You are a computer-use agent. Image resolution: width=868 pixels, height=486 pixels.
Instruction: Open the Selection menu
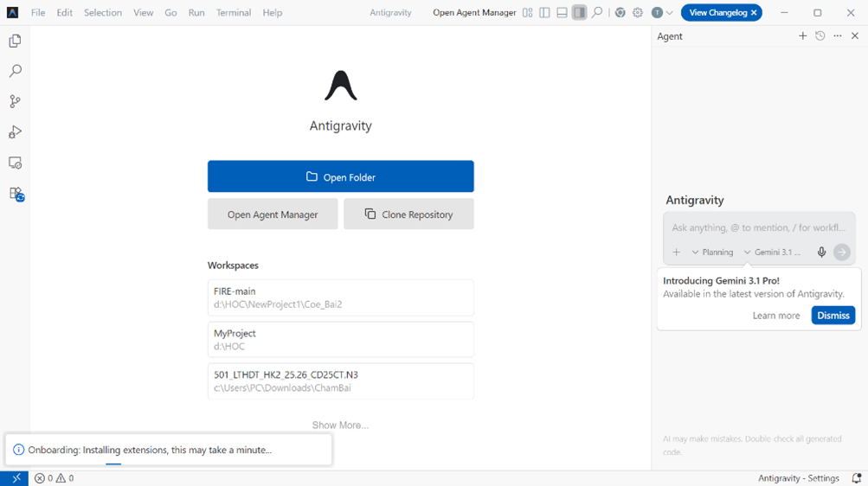[x=103, y=13]
